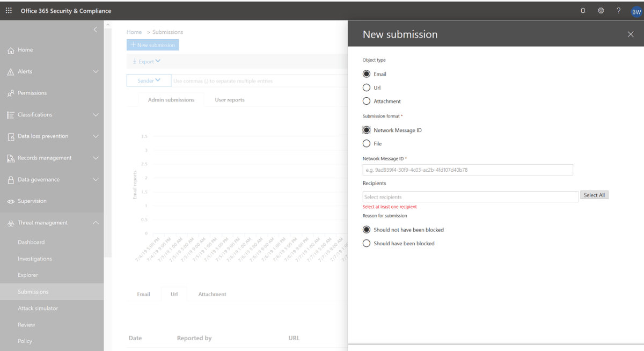Click the Select All recipients button

(x=594, y=195)
